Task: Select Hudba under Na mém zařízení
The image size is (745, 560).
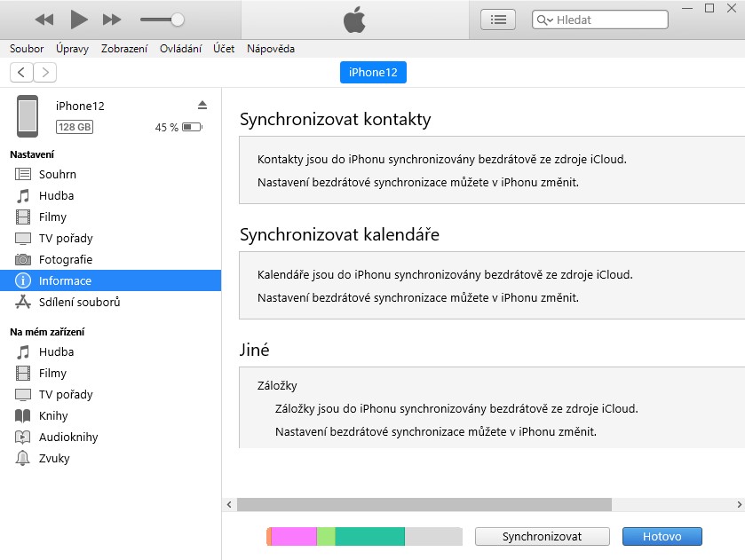Action: (110, 352)
